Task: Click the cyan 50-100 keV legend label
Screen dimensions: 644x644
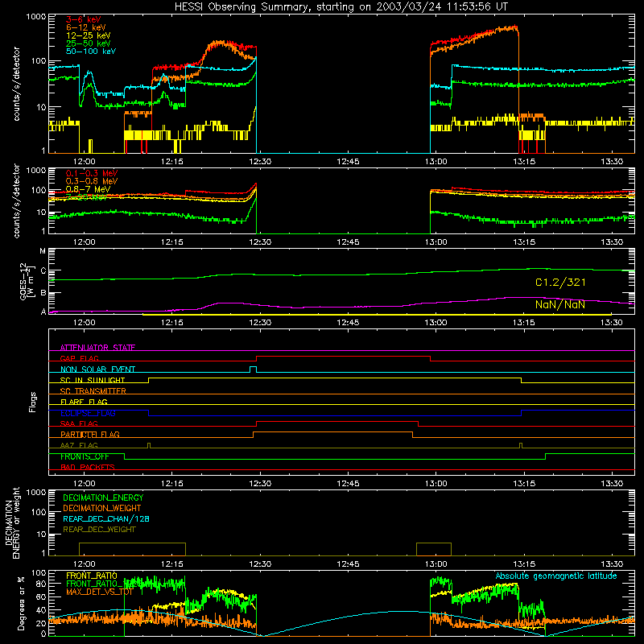Action: pyautogui.click(x=91, y=52)
